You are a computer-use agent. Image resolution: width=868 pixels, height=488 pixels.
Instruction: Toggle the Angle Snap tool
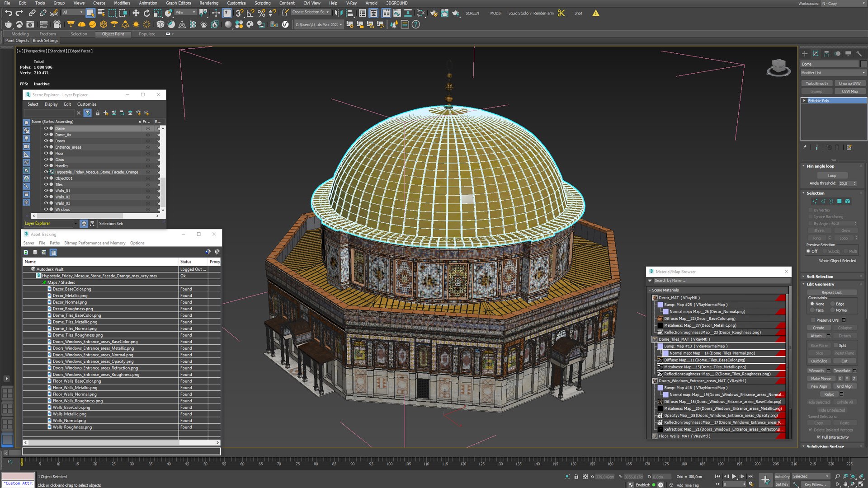point(250,13)
